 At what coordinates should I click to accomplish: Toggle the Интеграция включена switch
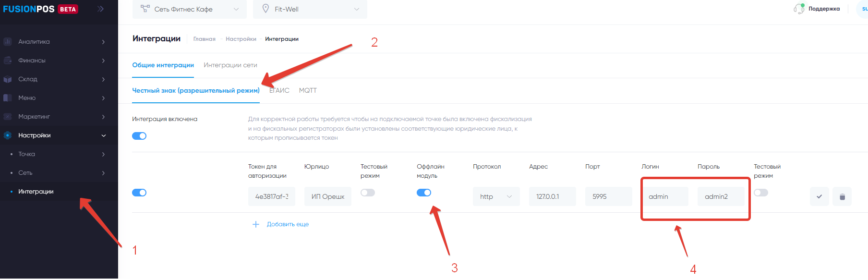pyautogui.click(x=139, y=136)
